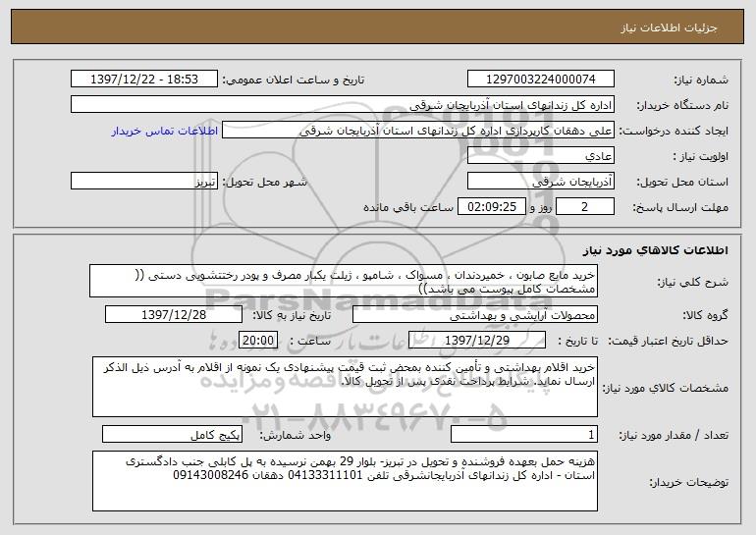Click the header title جزئیات اطلاعات نیاز
Image resolution: width=756 pixels, height=535 pixels.
(669, 27)
